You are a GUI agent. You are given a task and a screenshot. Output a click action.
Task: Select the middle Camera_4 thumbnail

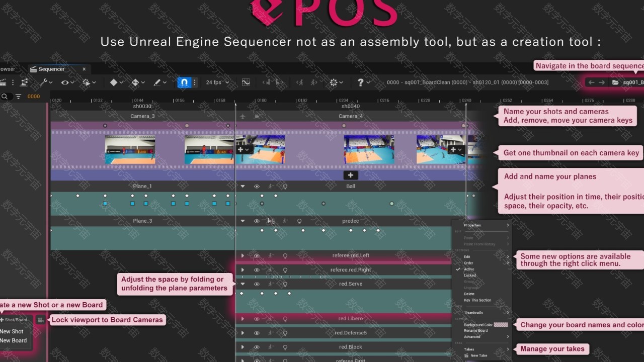click(x=369, y=150)
